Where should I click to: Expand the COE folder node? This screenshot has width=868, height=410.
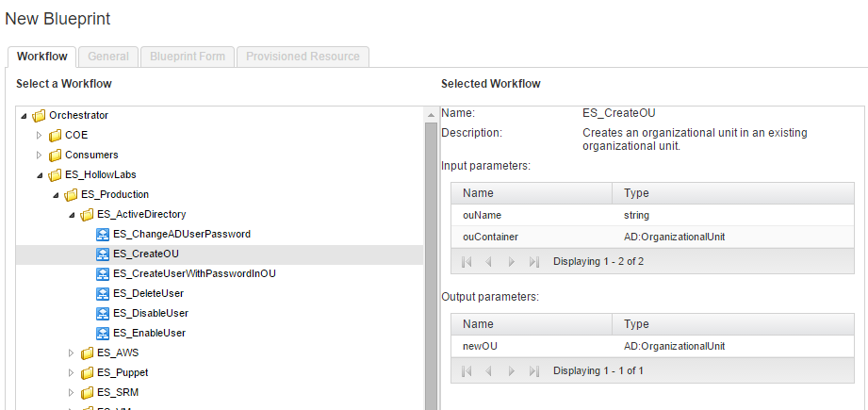[40, 135]
